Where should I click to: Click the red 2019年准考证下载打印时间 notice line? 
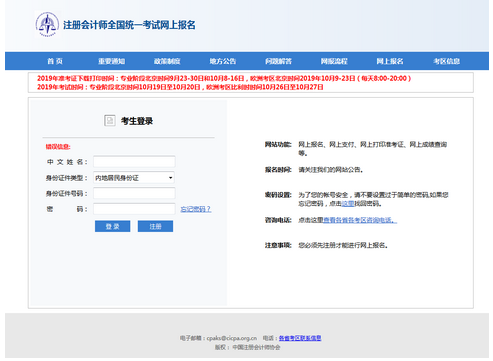tap(224, 78)
